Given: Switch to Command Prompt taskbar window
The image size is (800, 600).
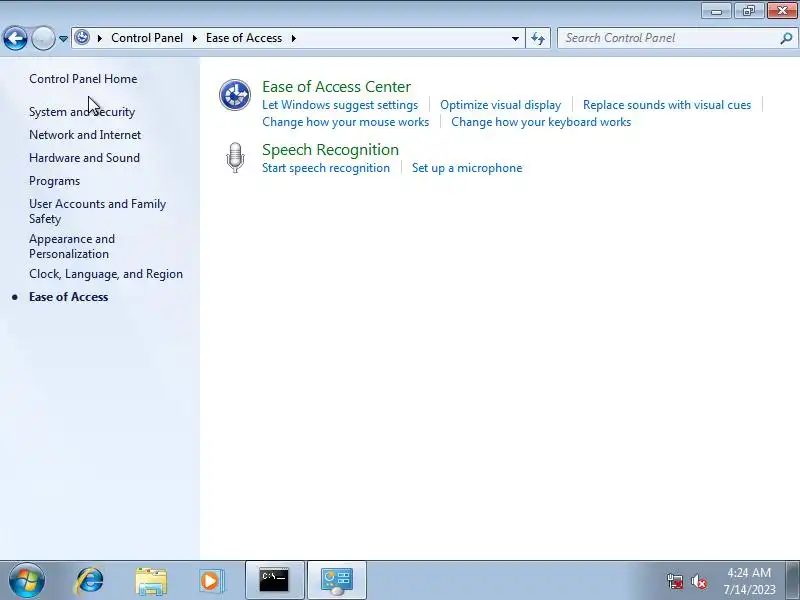Looking at the screenshot, I should click(274, 581).
